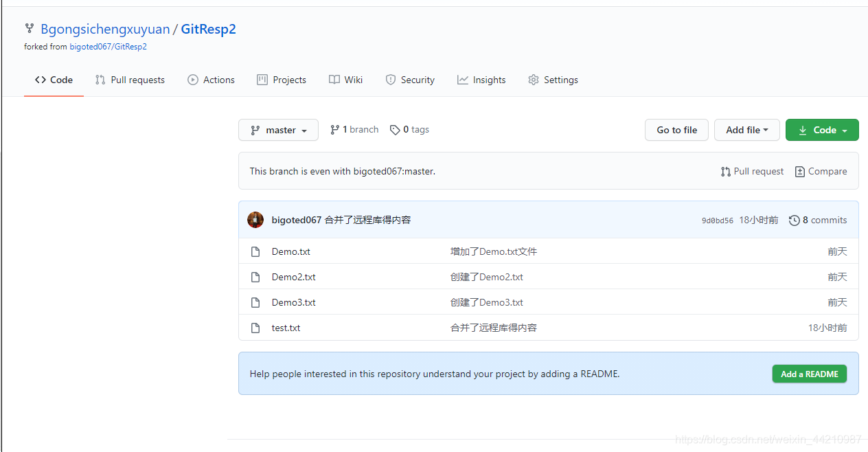Click the download icon in green Code button
The image size is (868, 452).
[803, 130]
